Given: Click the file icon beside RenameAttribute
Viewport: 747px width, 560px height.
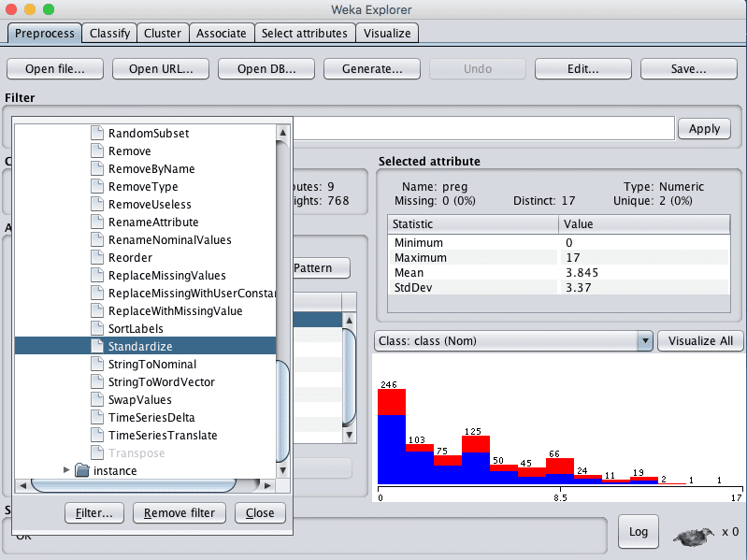Looking at the screenshot, I should [97, 222].
